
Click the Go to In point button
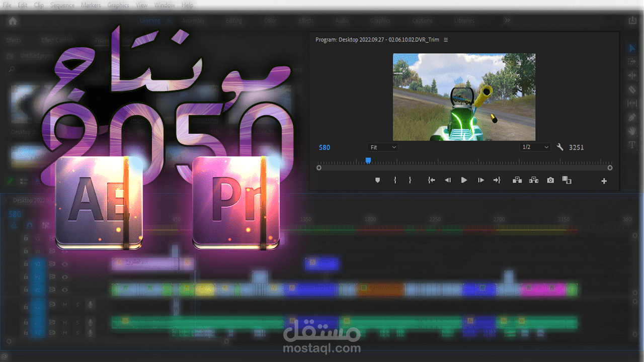(431, 180)
